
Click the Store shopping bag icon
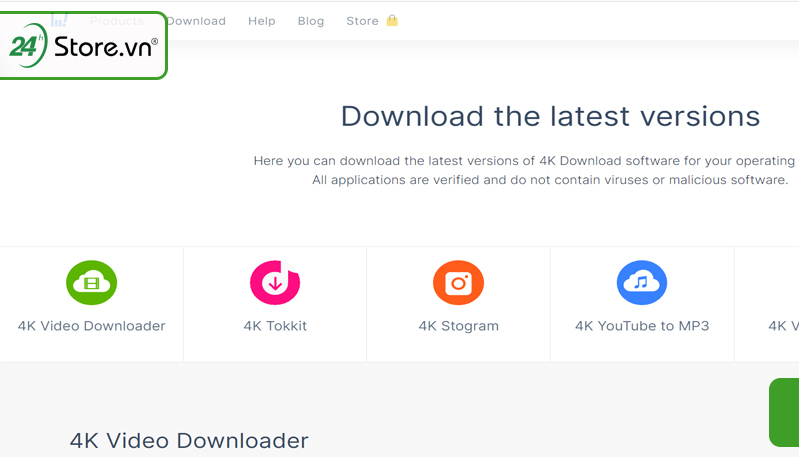[392, 20]
